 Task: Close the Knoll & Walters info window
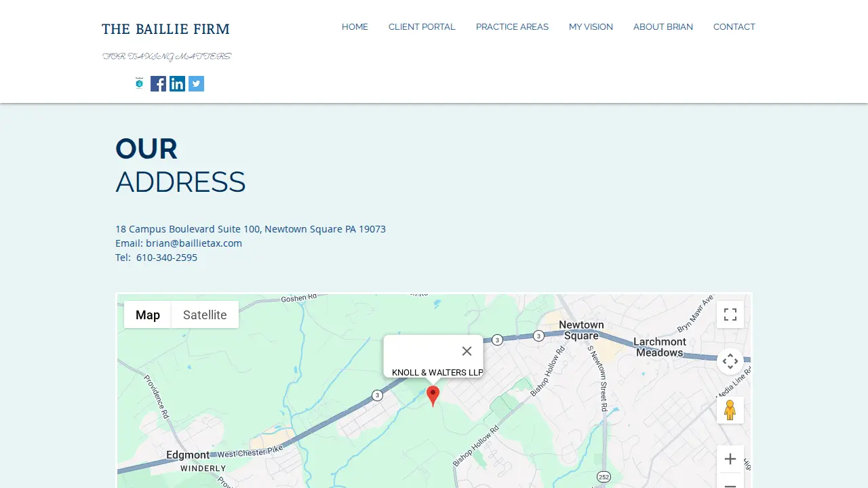pos(467,351)
